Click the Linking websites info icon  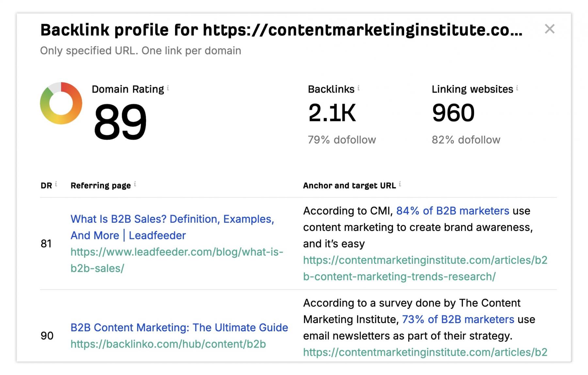[x=517, y=88]
